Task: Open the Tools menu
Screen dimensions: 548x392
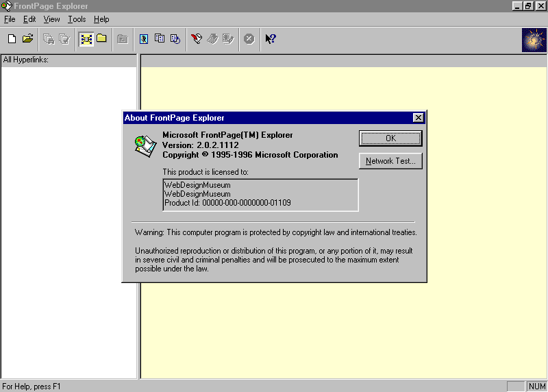Action: 77,19
